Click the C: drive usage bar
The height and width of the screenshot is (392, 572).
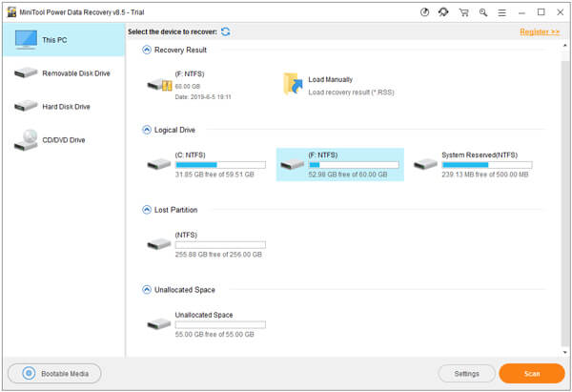[220, 165]
